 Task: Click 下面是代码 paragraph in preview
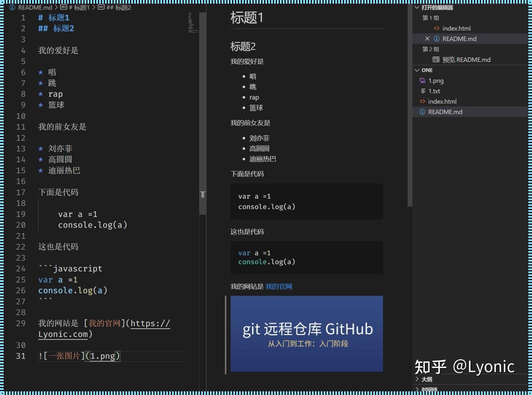247,174
